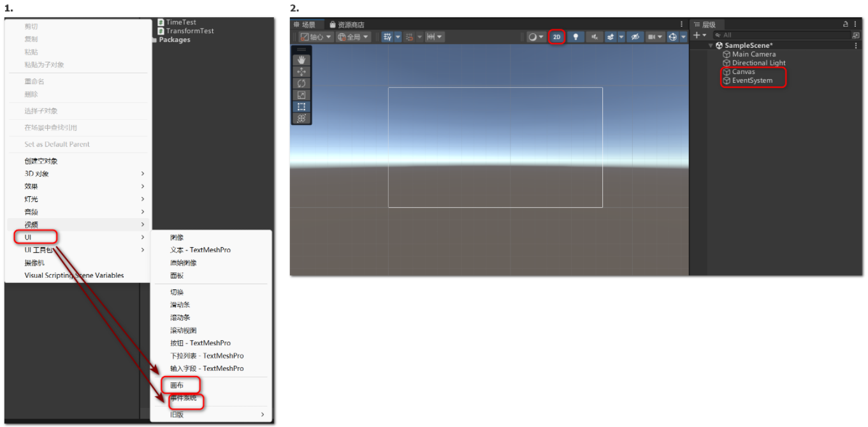Expand the 旧版 legacy submenu
The image size is (868, 427).
[x=211, y=414]
